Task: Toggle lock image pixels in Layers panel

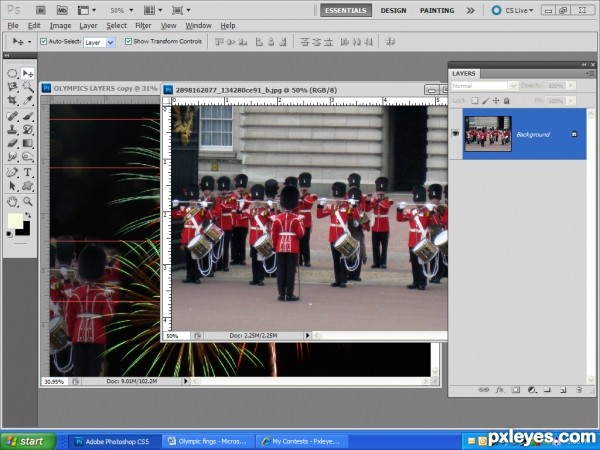Action: 485,101
